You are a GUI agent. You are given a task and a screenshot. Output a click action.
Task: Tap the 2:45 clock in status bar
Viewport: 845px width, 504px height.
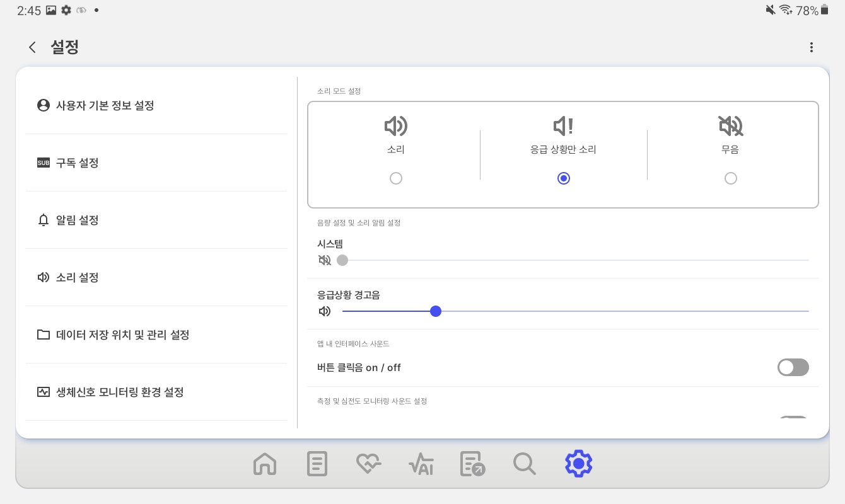point(29,10)
